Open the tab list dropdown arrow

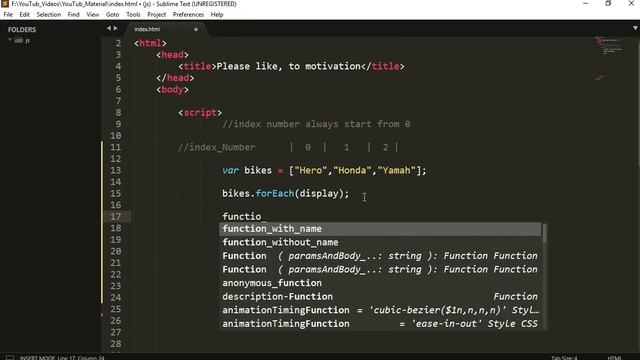635,28
